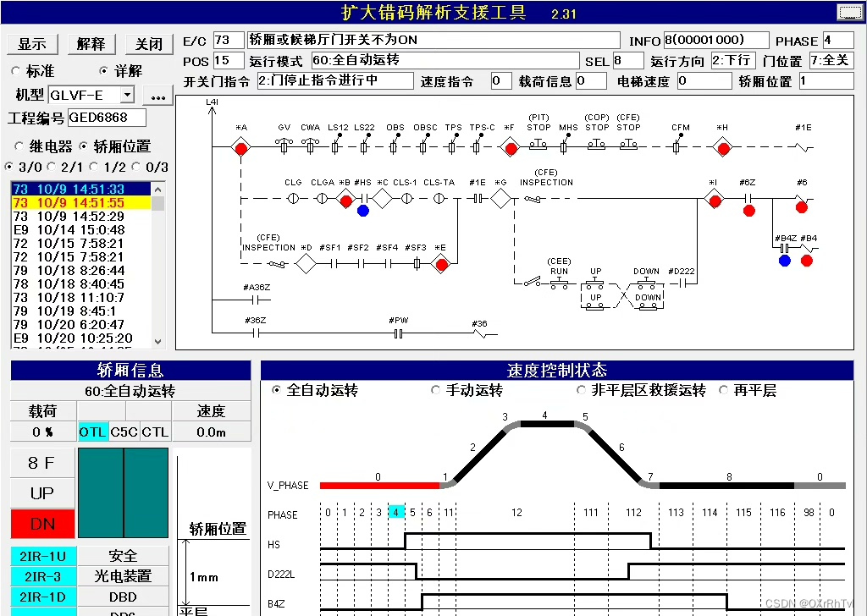
Task: Click the *D white diamond node
Action: click(x=306, y=264)
